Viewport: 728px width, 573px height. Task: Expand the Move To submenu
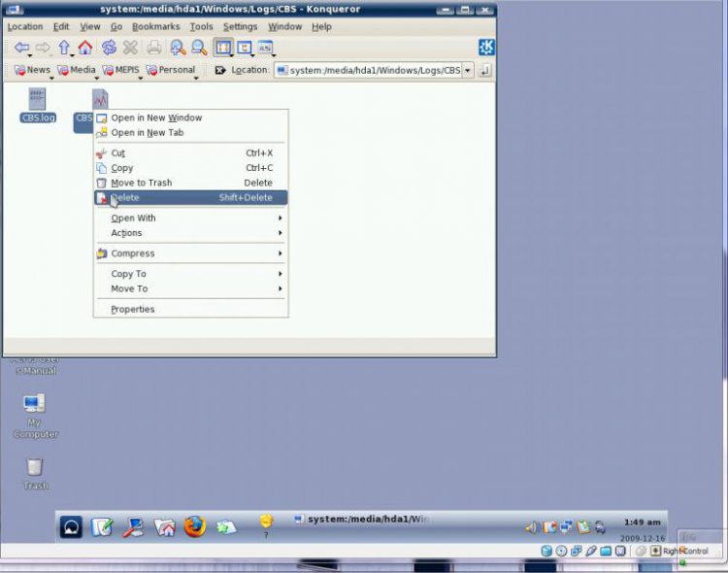(191, 288)
